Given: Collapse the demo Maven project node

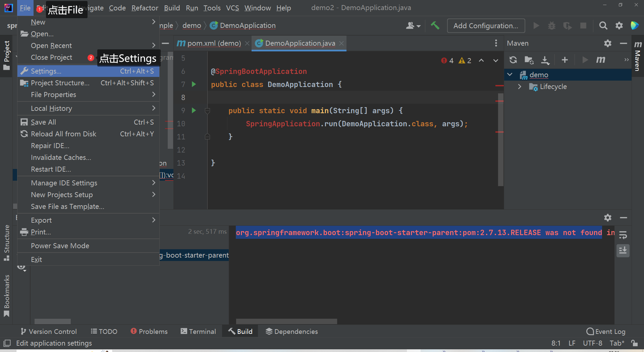Looking at the screenshot, I should pyautogui.click(x=510, y=75).
